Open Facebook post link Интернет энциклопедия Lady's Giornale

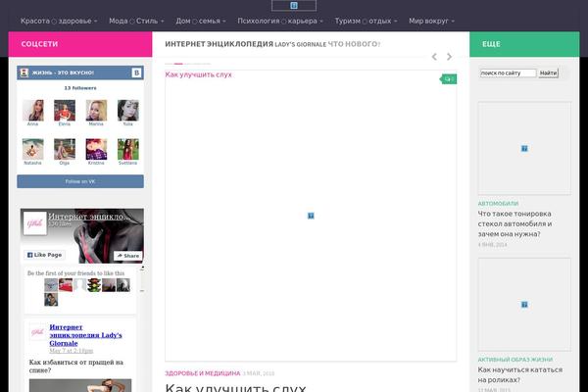[x=85, y=335]
